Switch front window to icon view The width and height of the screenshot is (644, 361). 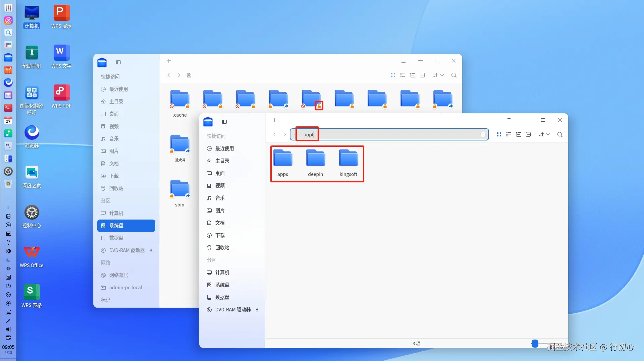[x=499, y=134]
